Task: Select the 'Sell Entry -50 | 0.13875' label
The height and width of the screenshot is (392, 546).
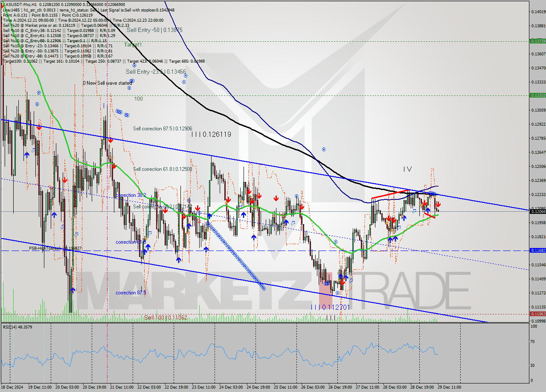Action: click(154, 30)
